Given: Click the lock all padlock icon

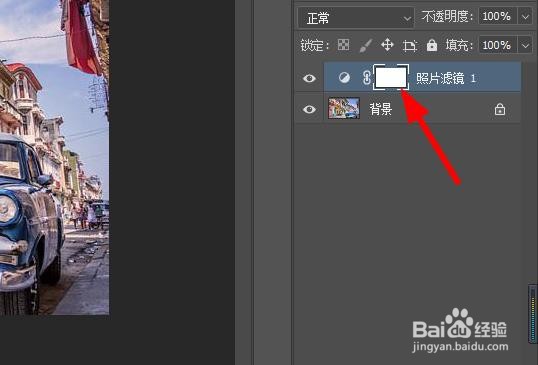Looking at the screenshot, I should tap(432, 45).
